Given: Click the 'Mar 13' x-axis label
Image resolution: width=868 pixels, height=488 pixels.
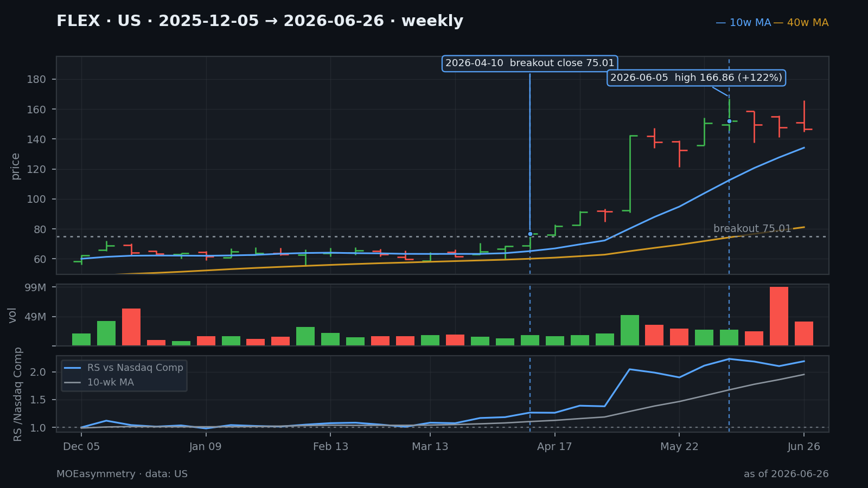Looking at the screenshot, I should click(430, 447).
